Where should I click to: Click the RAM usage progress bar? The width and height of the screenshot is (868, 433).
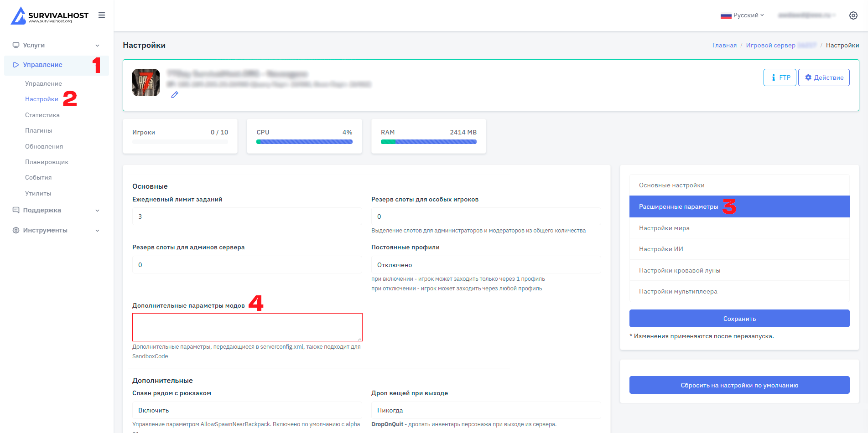pyautogui.click(x=429, y=142)
